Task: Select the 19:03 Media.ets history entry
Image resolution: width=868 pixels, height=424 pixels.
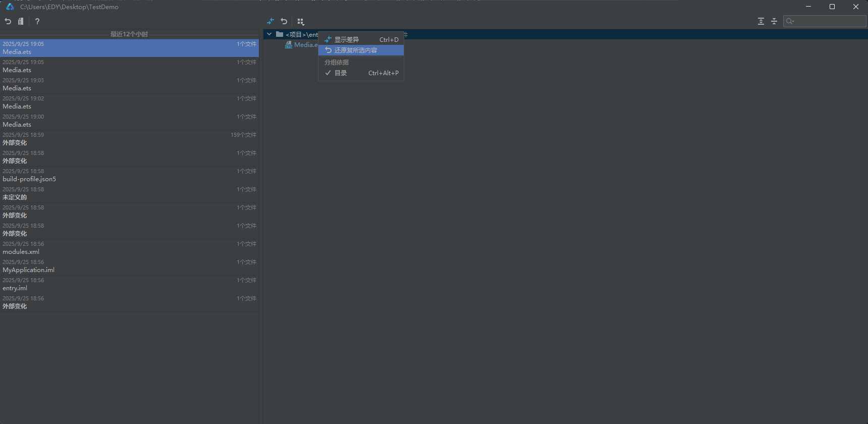Action: [x=129, y=84]
